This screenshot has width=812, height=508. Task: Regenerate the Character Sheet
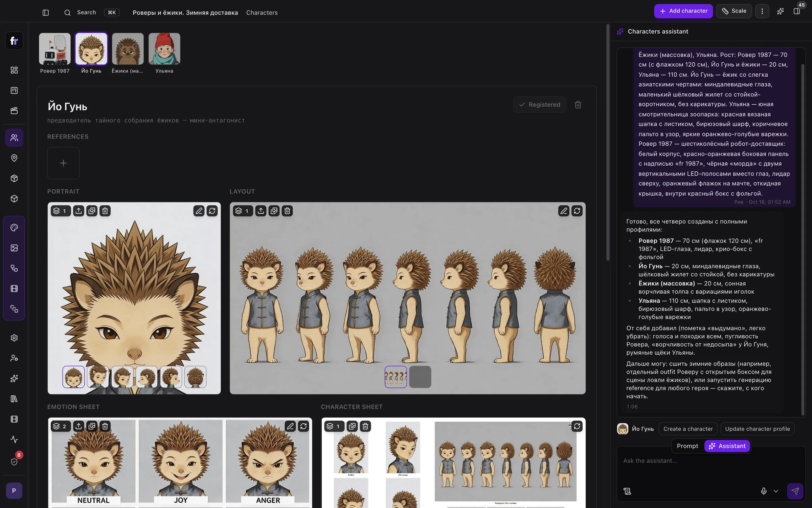pos(577,426)
